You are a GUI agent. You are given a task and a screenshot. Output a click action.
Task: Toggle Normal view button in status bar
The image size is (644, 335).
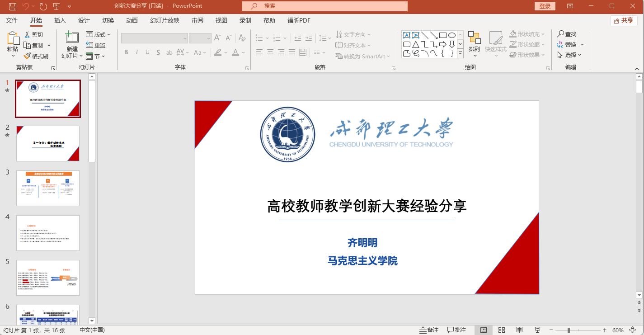pyautogui.click(x=483, y=330)
